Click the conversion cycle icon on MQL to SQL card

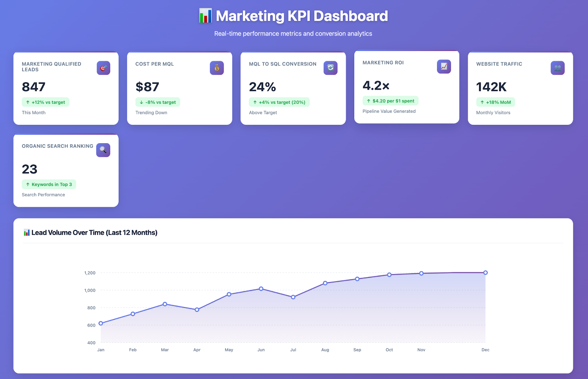coord(330,68)
